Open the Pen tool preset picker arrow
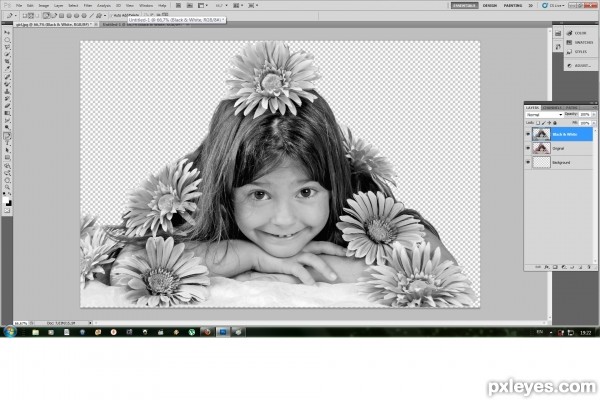The height and width of the screenshot is (400, 600). [x=16, y=16]
